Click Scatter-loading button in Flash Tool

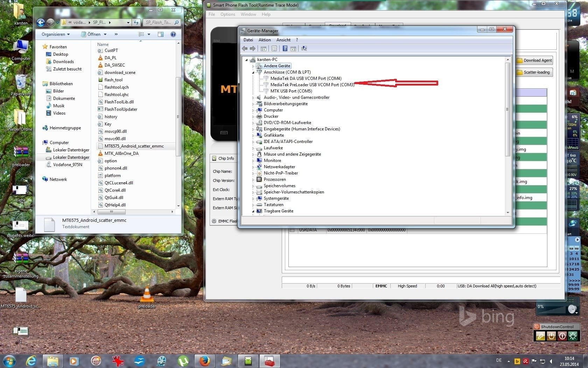[534, 72]
